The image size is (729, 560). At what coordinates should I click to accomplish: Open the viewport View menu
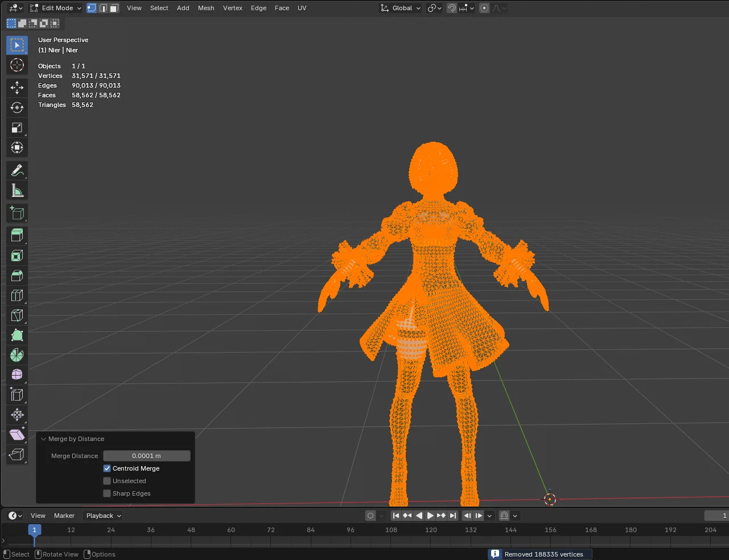coord(134,8)
